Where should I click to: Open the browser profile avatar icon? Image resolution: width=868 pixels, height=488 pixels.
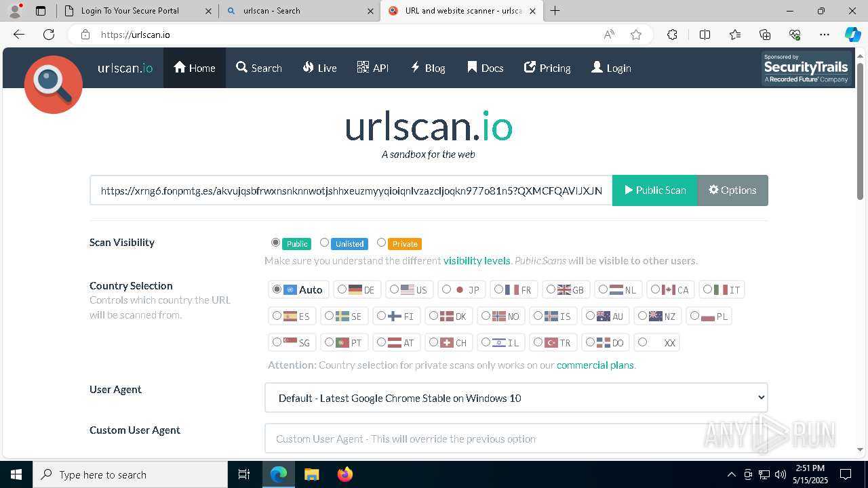click(15, 11)
